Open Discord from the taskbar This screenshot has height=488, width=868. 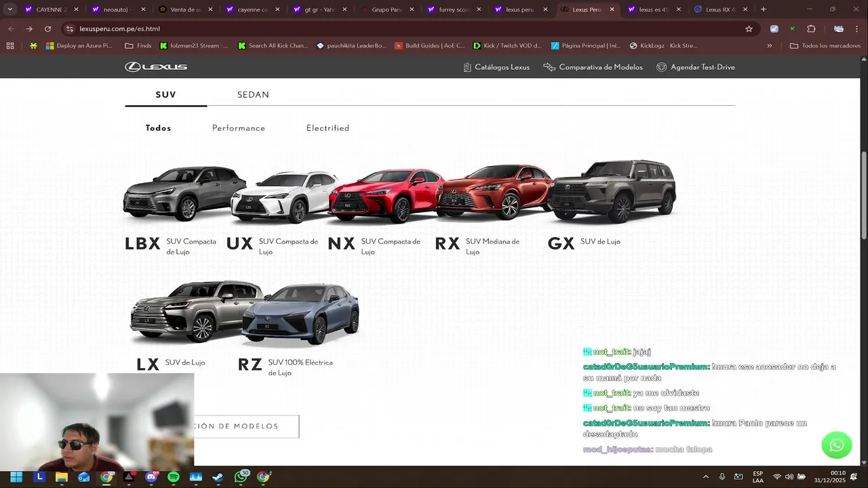click(x=151, y=477)
